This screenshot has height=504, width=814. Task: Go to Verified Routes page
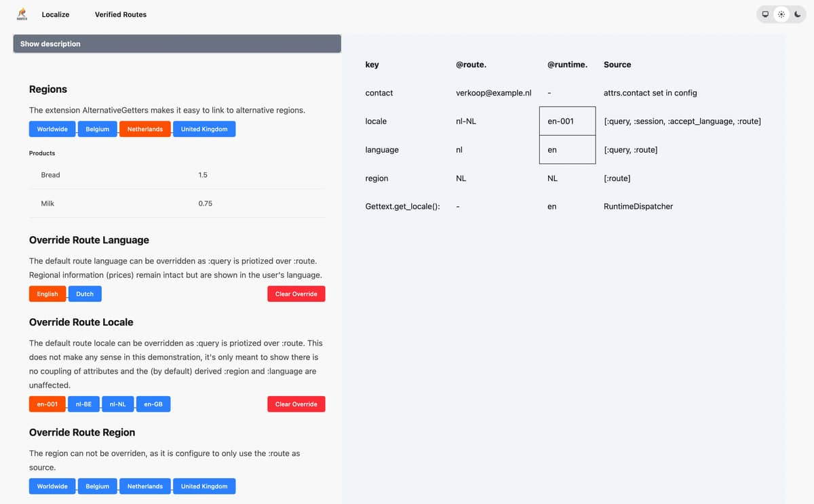(121, 14)
